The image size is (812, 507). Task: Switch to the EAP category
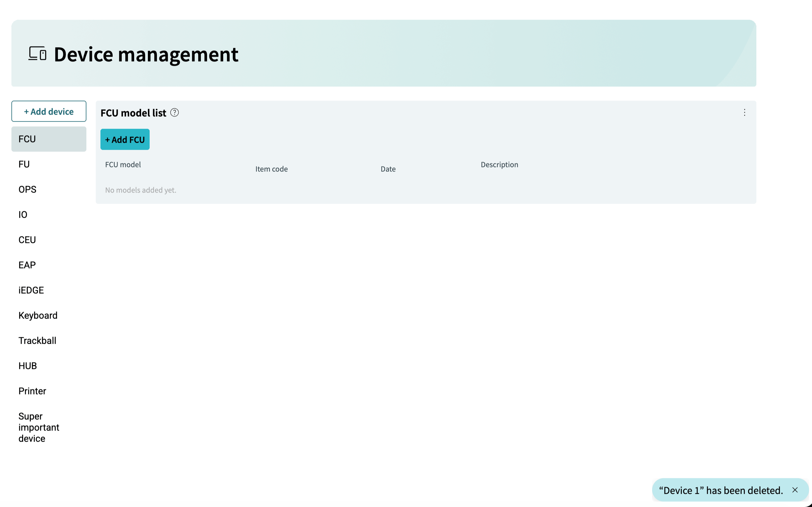point(49,265)
